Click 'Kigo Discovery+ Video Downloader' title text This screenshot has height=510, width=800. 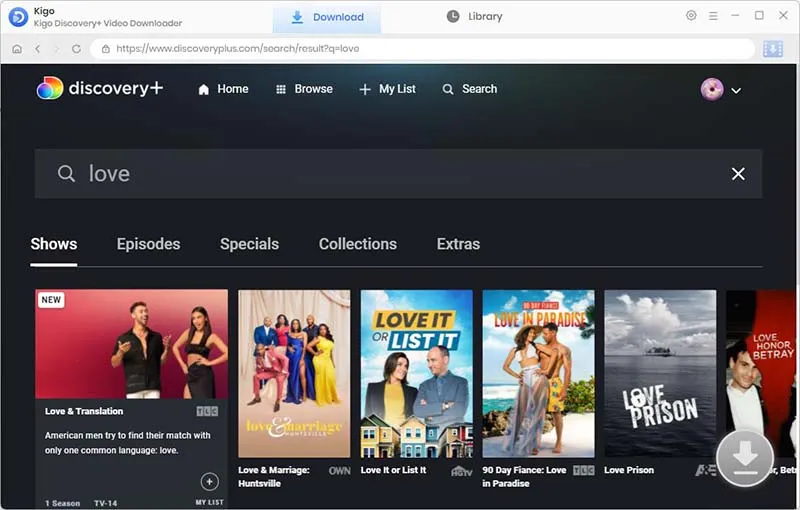[108, 23]
